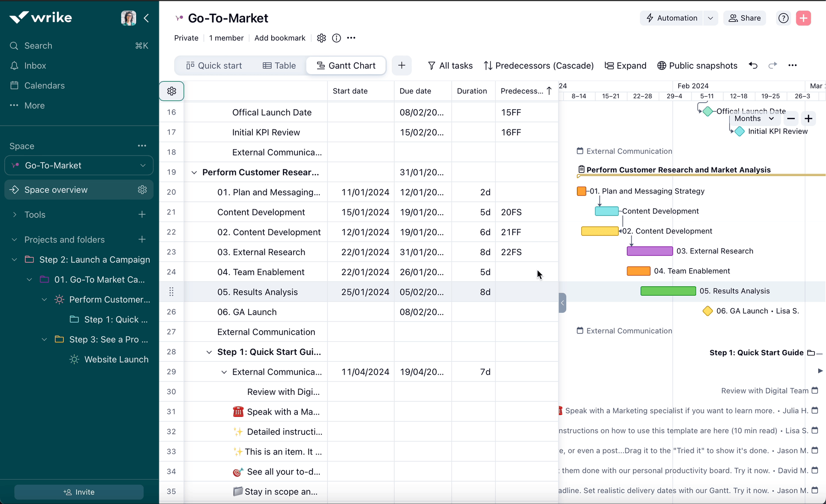Open the Gantt table column settings gear
826x504 pixels.
[x=171, y=91]
